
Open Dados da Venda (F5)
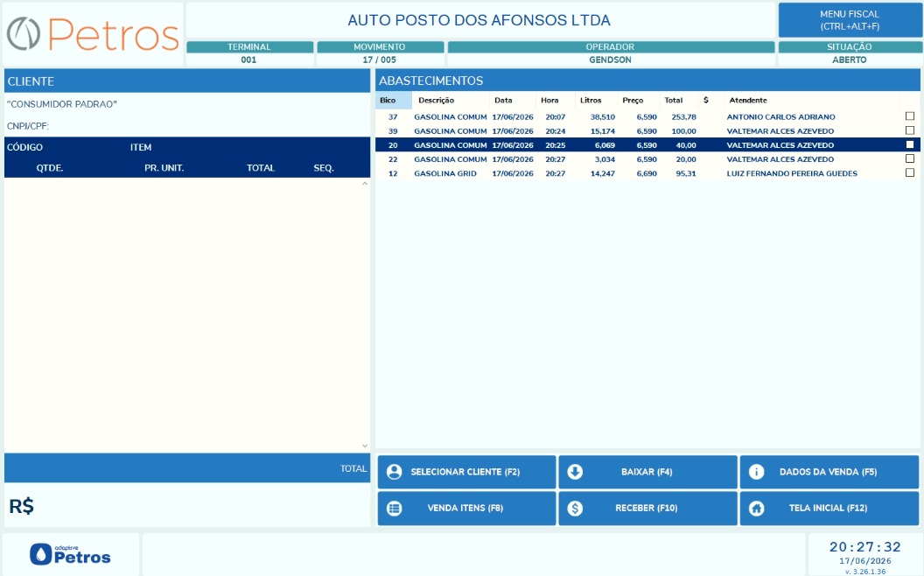829,472
